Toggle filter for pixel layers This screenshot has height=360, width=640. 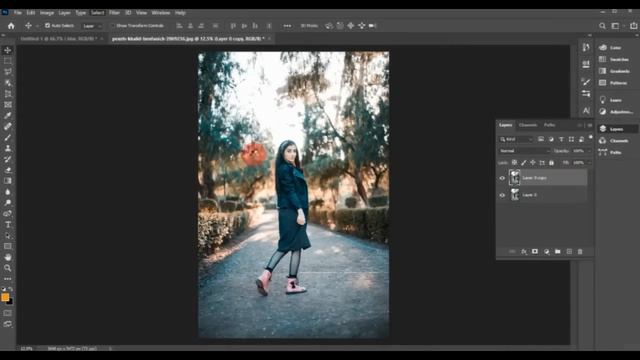(541, 139)
